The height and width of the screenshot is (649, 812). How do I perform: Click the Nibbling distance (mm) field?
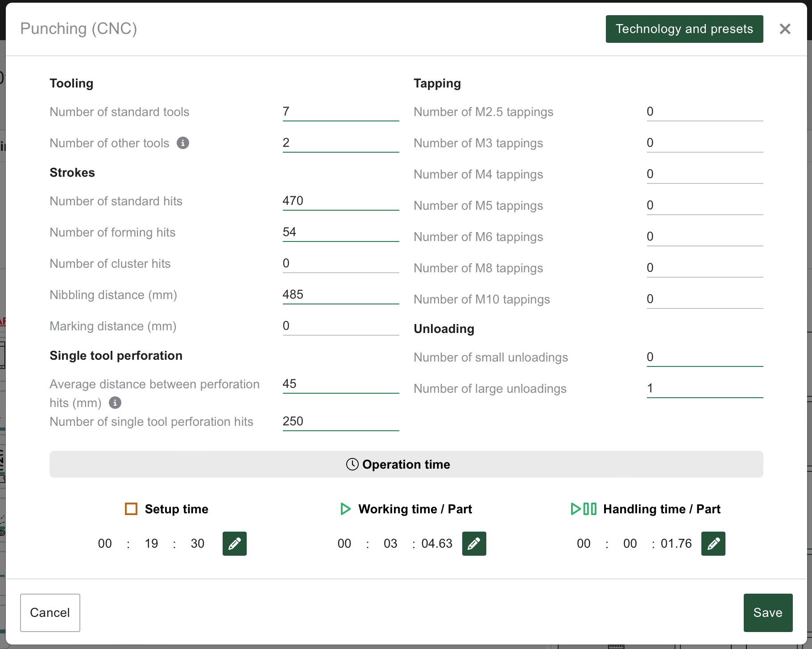[340, 295]
